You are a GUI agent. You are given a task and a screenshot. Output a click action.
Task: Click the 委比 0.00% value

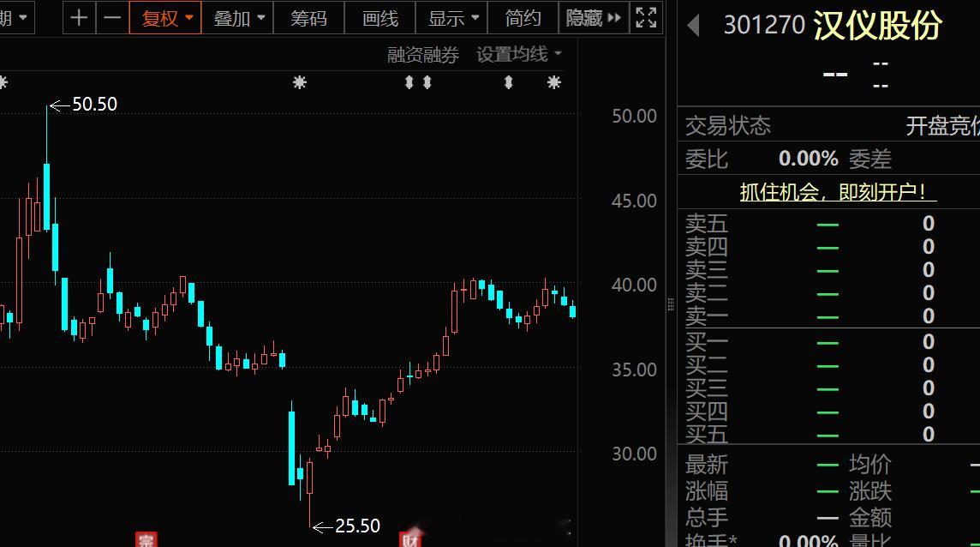[808, 159]
